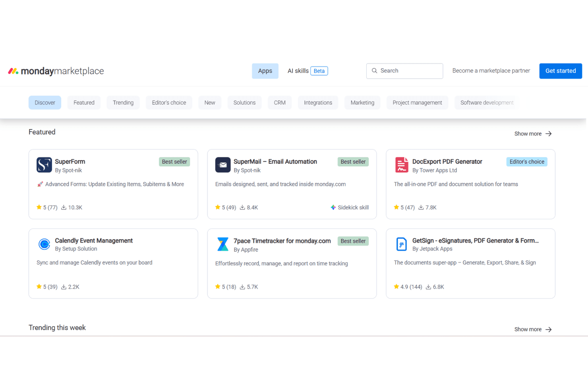Image resolution: width=588 pixels, height=392 pixels.
Task: Click the Sidekick skill label on SuperMail
Action: coord(353,207)
